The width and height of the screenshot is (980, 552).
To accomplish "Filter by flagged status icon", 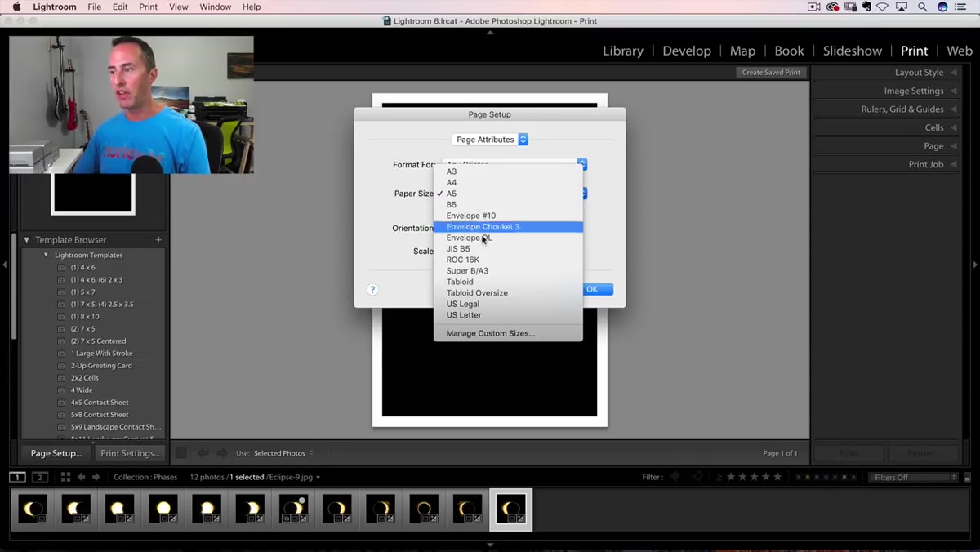I will [x=675, y=477].
